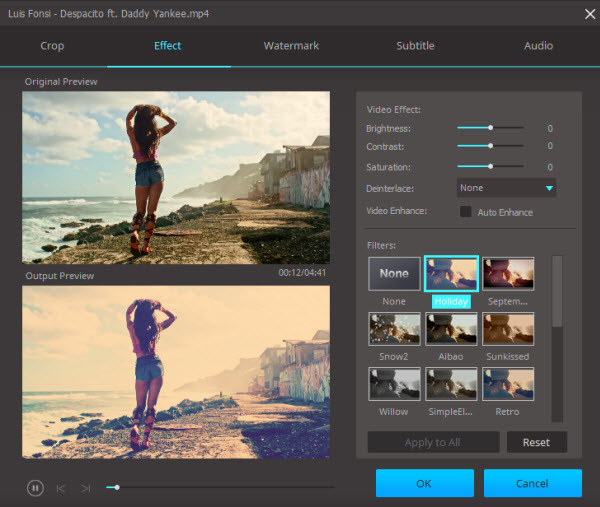Select the Retro filter thumbnail
The height and width of the screenshot is (507, 600).
508,384
